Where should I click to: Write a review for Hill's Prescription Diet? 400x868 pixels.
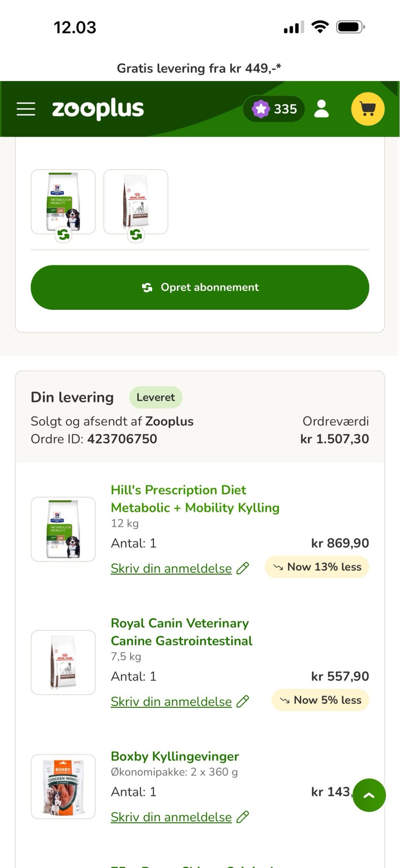(x=171, y=568)
